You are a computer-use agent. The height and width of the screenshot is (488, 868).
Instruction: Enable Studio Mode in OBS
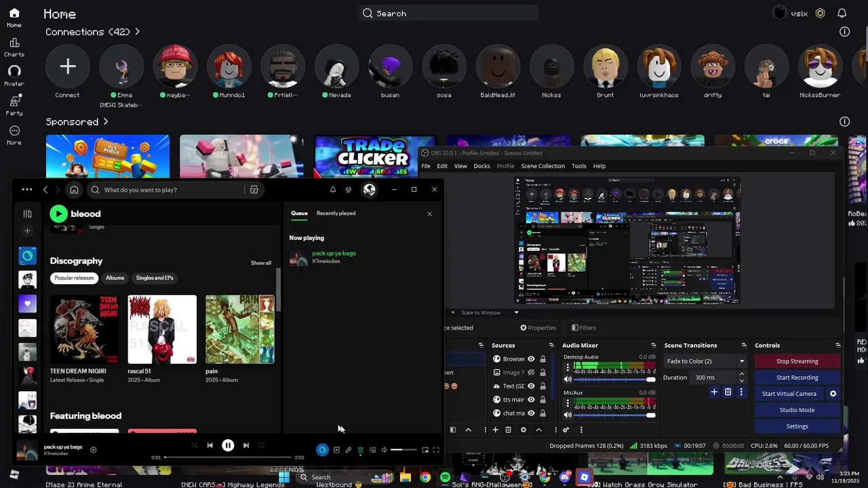797,410
